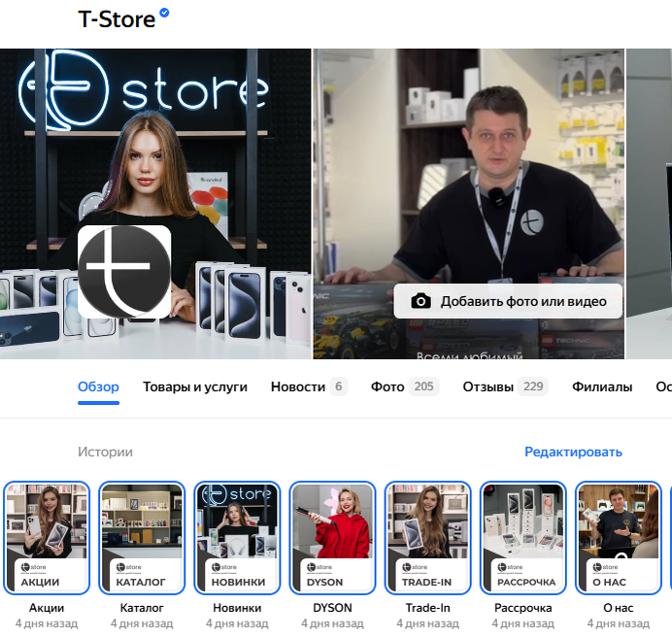
Task: Click the '205' photos count badge
Action: pyautogui.click(x=423, y=386)
